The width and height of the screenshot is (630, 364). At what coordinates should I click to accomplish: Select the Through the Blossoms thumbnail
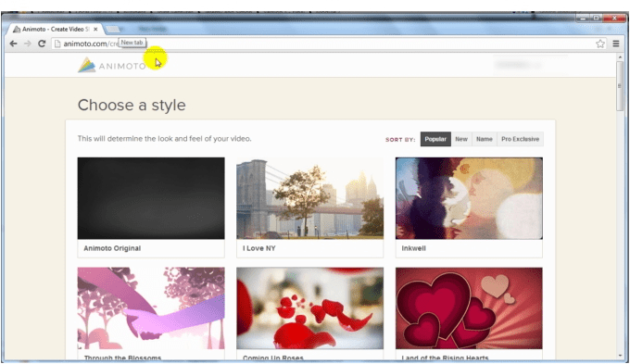tap(151, 308)
